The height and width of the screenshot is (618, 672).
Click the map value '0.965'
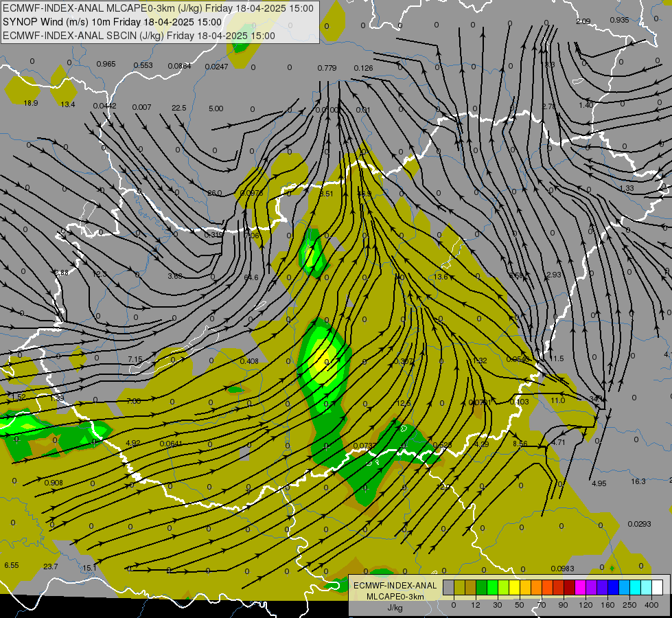106,64
